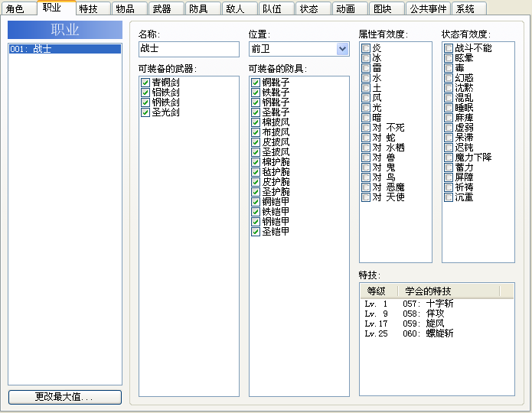
Task: Click the 冰 element efficiency box
Action: pos(366,58)
